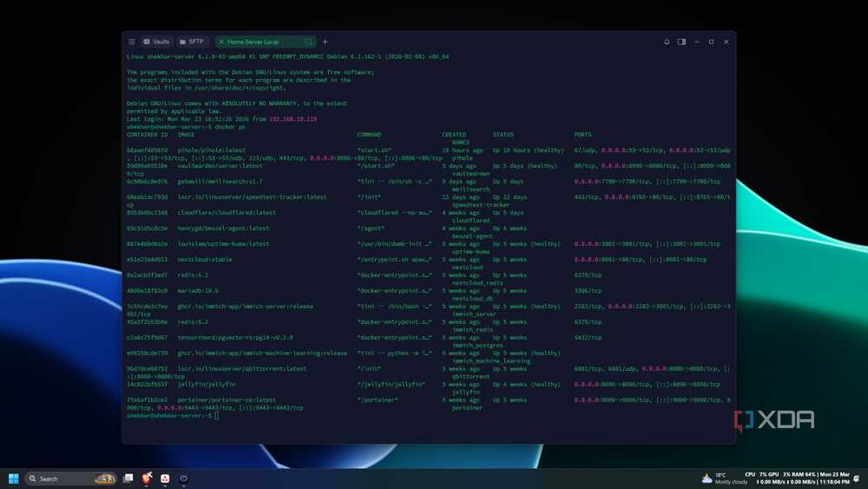This screenshot has height=489, width=868.
Task: Click the CPU GPU RAM stats readout
Action: point(797,478)
